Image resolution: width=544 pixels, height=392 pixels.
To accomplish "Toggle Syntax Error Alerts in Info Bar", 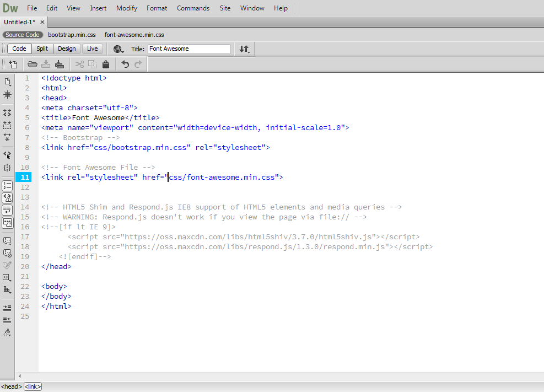I will pyautogui.click(x=7, y=222).
